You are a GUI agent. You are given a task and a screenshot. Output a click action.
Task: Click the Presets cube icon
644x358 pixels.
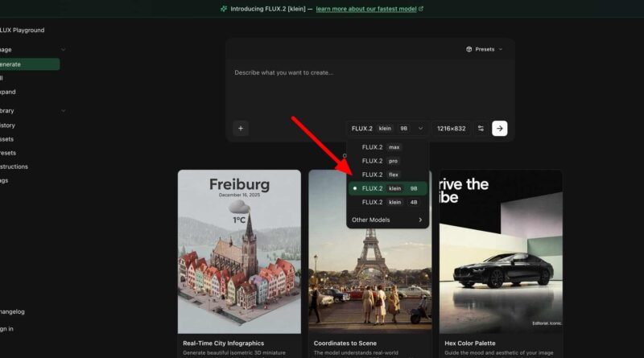pyautogui.click(x=469, y=49)
